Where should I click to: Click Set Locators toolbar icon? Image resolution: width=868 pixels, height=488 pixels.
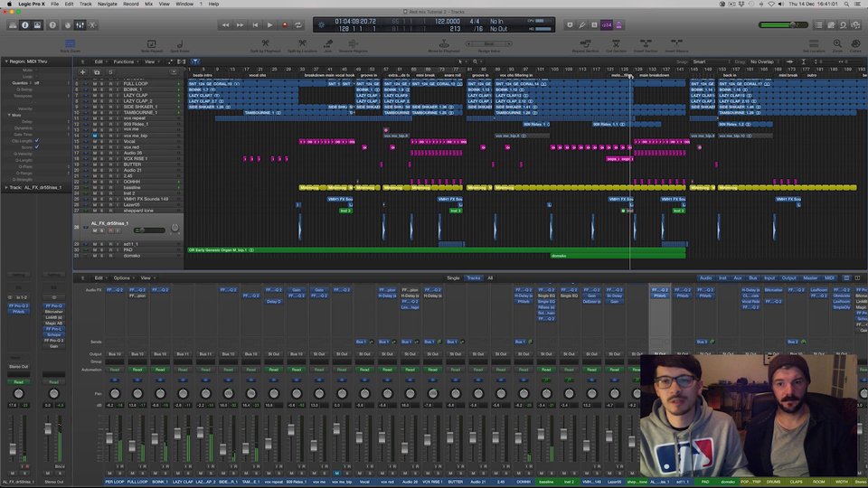[x=814, y=45]
